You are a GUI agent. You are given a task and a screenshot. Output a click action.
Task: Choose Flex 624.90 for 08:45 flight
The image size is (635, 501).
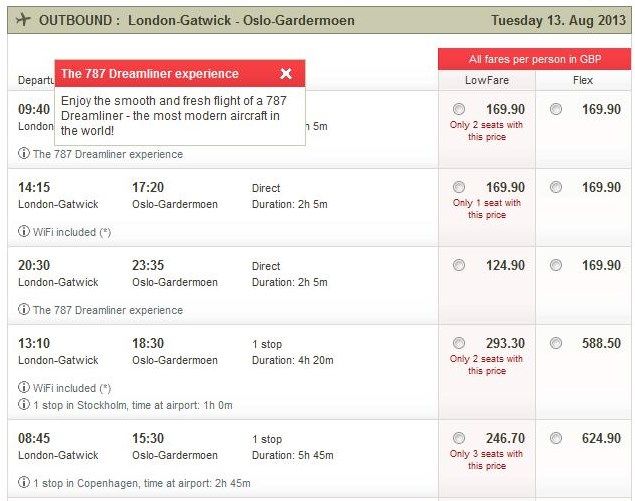[x=556, y=438]
